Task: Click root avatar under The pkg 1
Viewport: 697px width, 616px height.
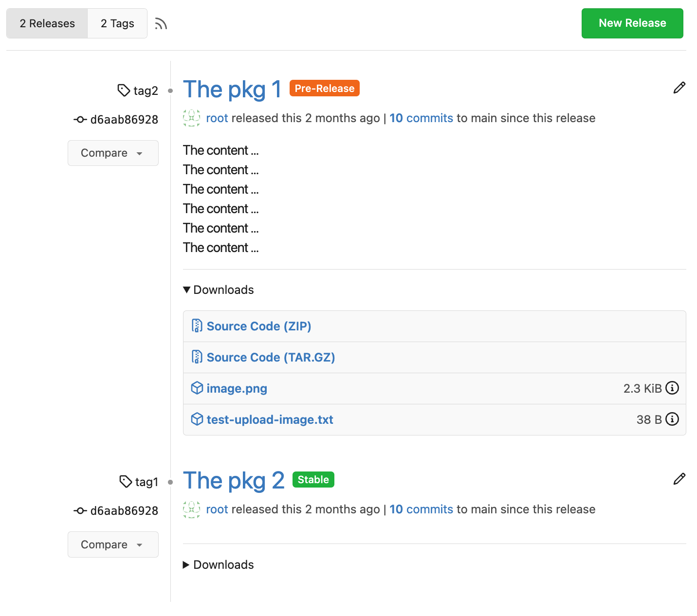Action: (191, 118)
